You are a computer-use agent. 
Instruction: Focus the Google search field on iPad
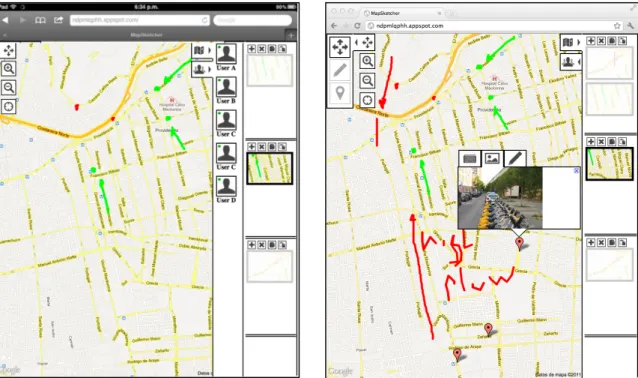point(252,20)
